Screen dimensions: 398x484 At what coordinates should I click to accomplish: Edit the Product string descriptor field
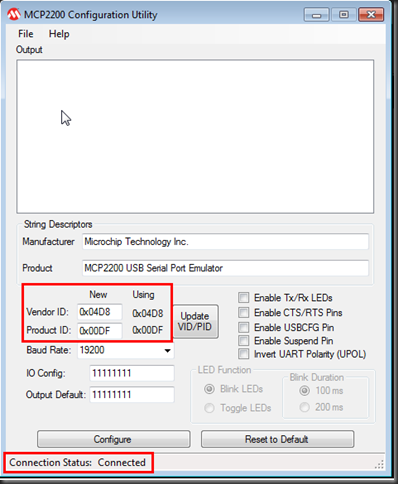[225, 268]
